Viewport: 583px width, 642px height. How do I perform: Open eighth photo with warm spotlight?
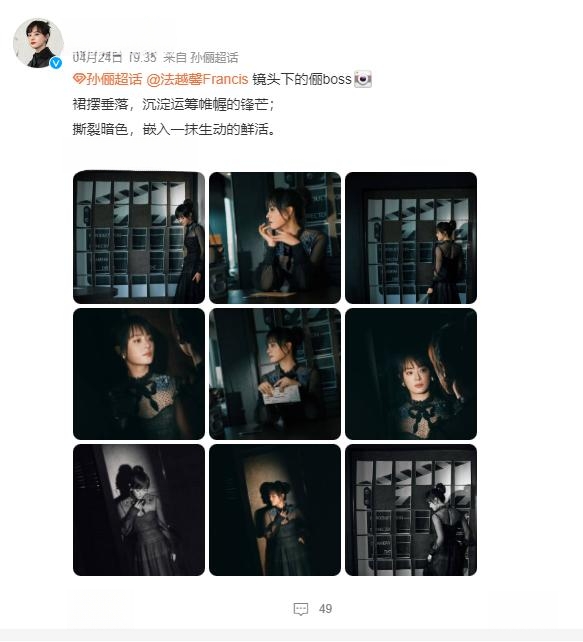[275, 510]
